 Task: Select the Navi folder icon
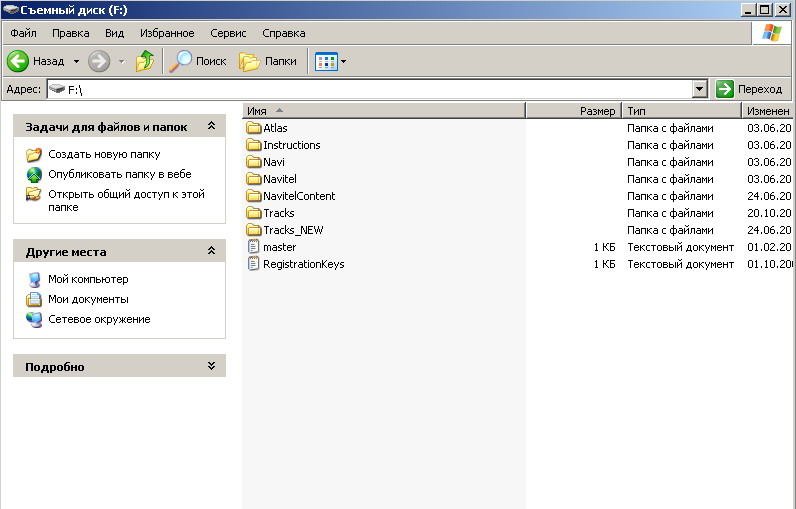[253, 162]
